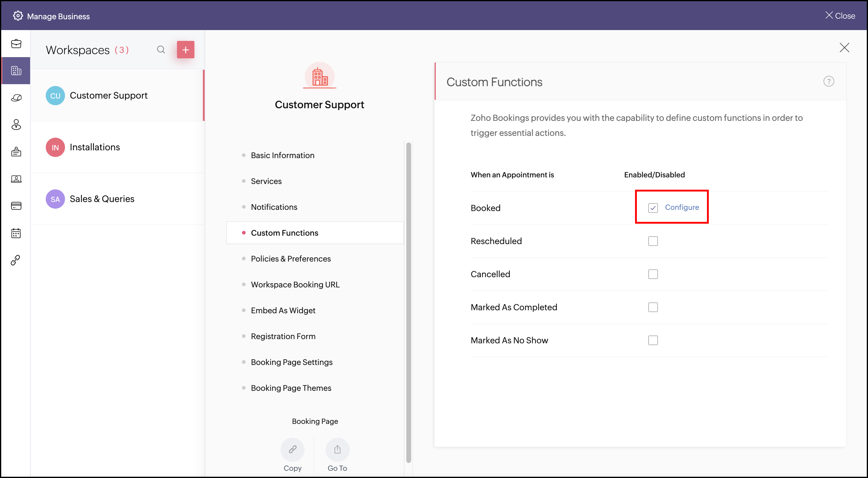868x478 pixels.
Task: Click the Configure link for Booked
Action: click(x=682, y=207)
